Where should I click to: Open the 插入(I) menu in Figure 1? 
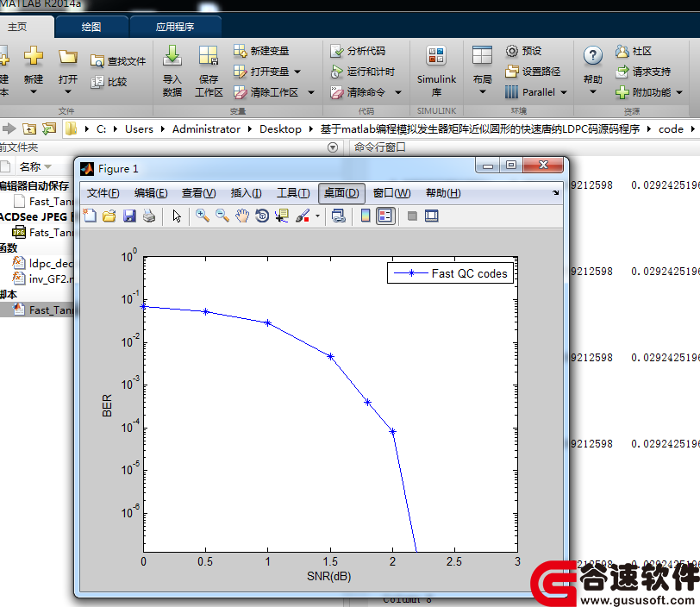click(246, 193)
